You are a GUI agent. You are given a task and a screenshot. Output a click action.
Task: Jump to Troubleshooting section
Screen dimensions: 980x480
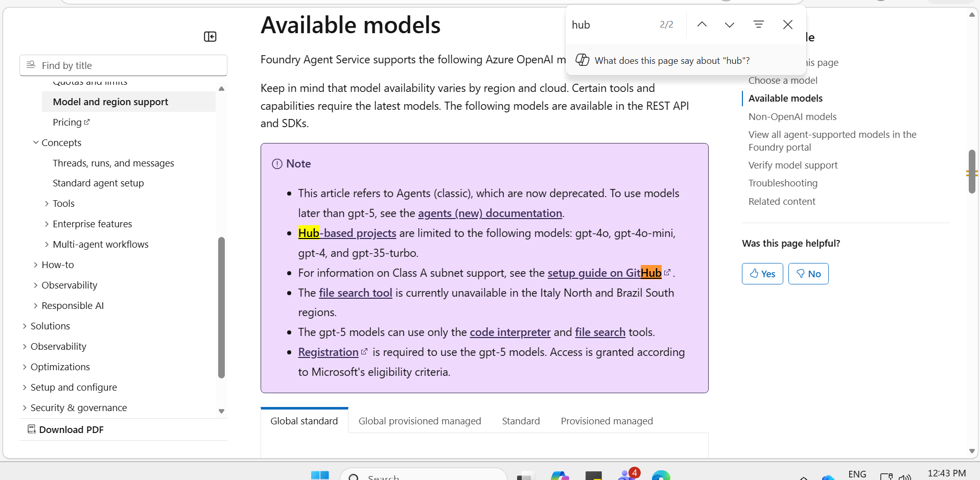pyautogui.click(x=783, y=183)
